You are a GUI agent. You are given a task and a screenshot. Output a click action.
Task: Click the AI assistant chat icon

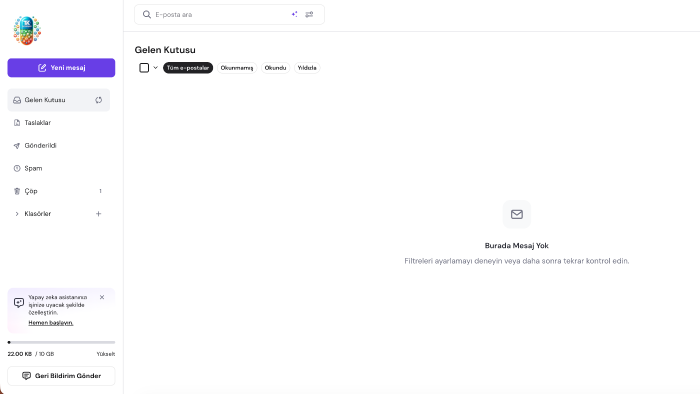coord(19,303)
